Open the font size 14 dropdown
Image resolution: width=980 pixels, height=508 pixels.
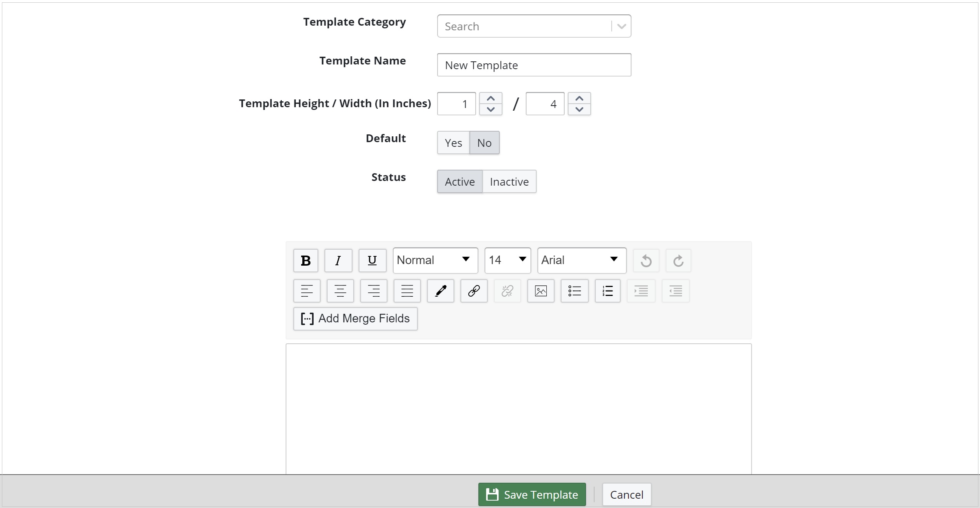point(507,260)
